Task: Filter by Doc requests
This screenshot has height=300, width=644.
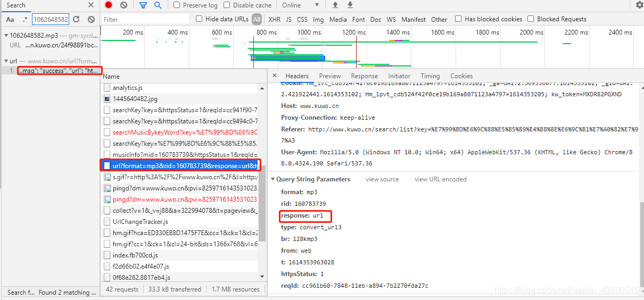Action: pos(376,19)
